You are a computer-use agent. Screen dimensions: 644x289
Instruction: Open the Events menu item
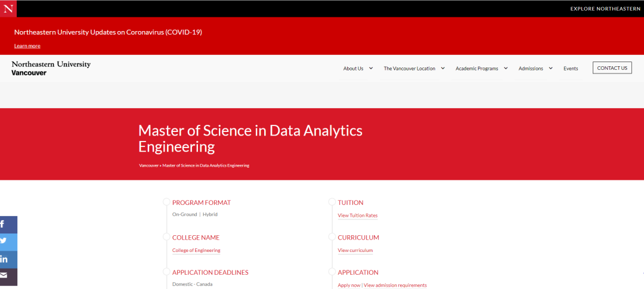[x=571, y=69]
